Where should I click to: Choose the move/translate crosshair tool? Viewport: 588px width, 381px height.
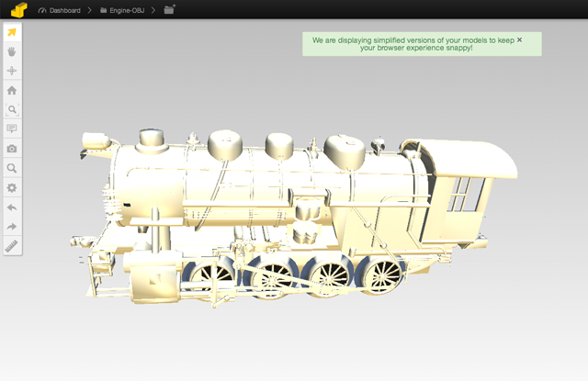[x=12, y=71]
